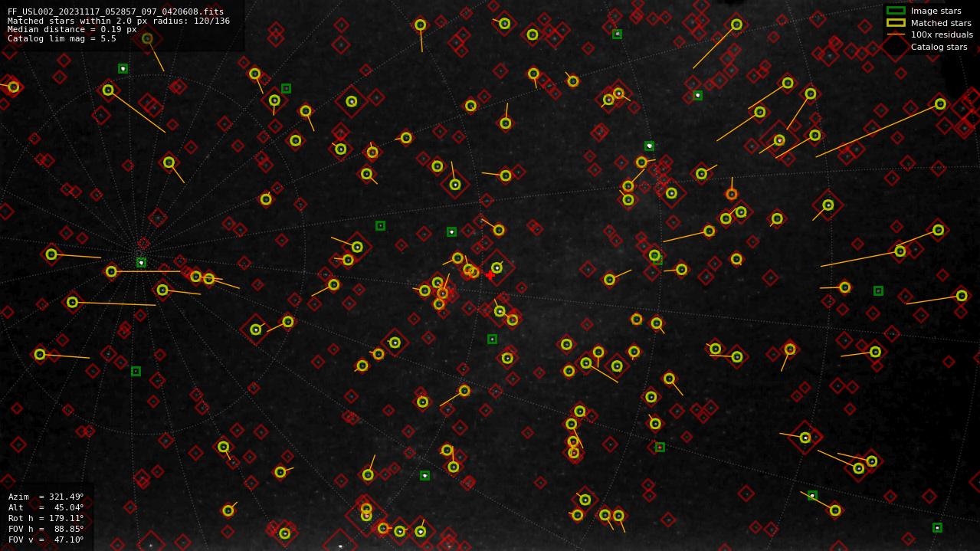Select the '100x residuals' legend label

point(942,34)
